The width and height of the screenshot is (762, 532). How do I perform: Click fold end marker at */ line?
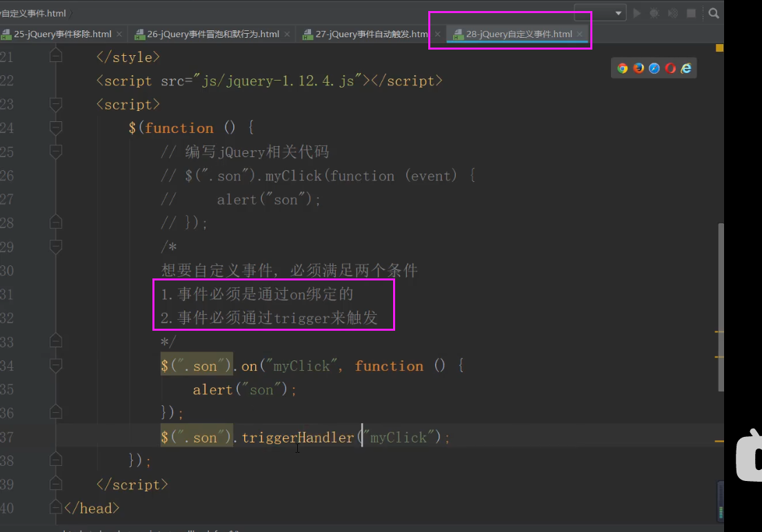[x=56, y=341]
